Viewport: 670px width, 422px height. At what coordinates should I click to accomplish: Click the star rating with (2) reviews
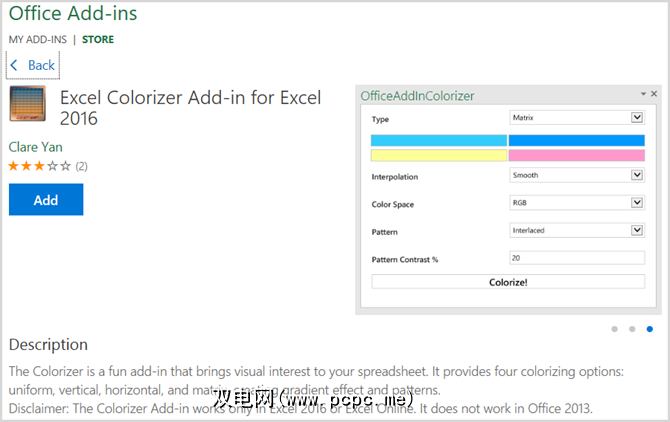48,166
